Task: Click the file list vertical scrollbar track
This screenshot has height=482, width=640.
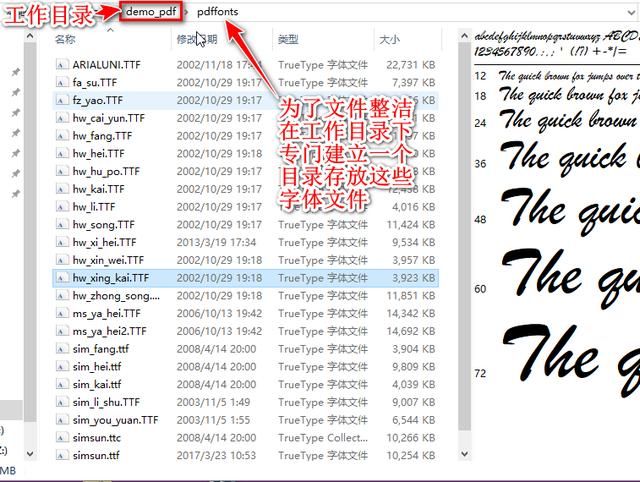Action: click(x=464, y=438)
